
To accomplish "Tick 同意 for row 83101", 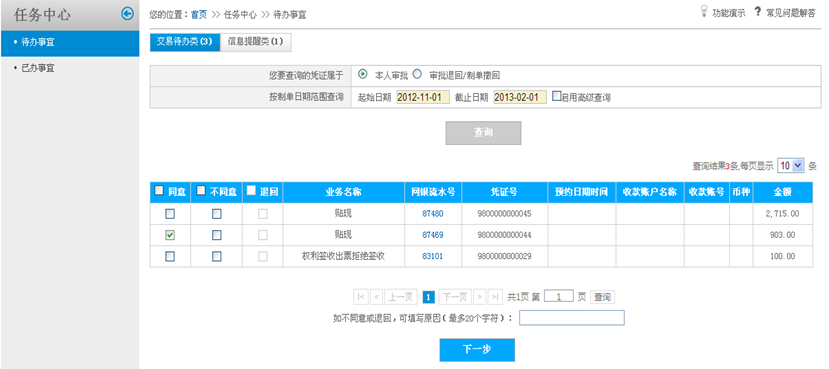I will pyautogui.click(x=170, y=256).
